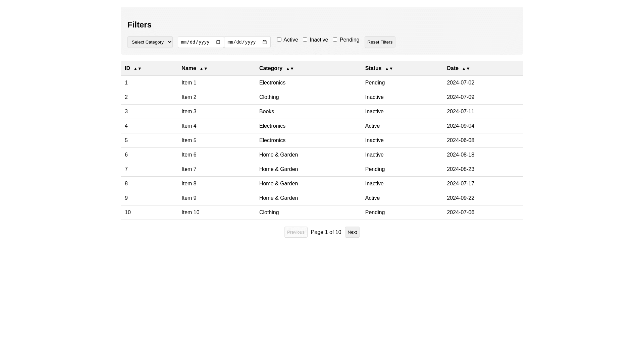Open calendar picker on end date field

pyautogui.click(x=265, y=42)
